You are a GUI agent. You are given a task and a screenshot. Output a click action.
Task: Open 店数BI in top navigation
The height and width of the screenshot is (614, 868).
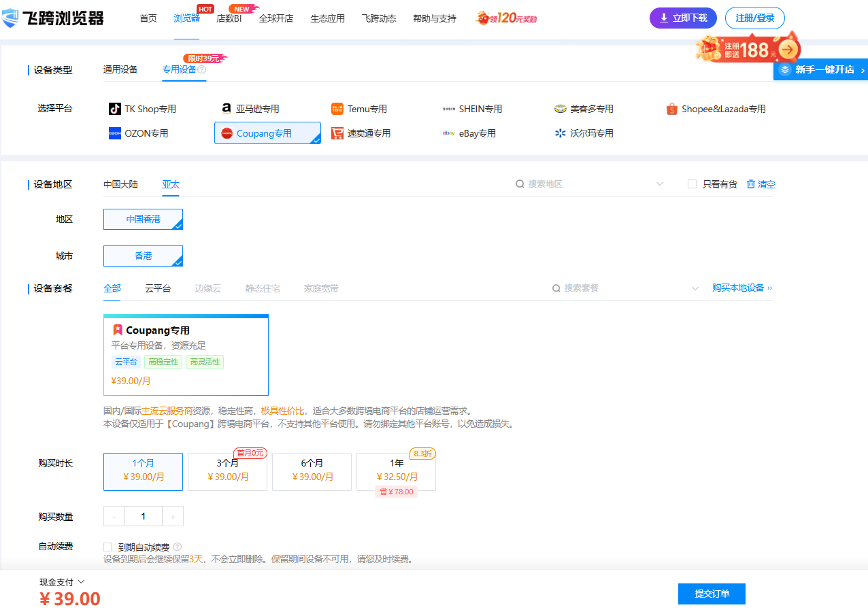(x=229, y=18)
